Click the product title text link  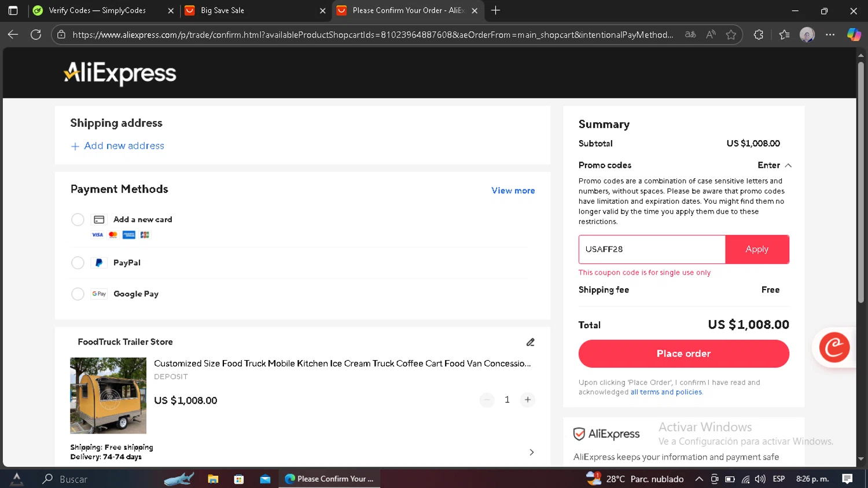pos(342,364)
